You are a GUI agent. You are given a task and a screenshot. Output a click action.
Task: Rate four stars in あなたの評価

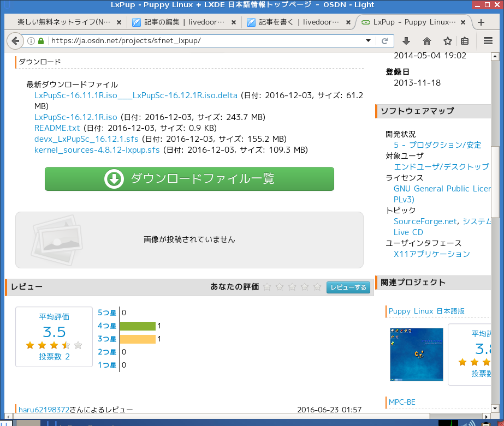[305, 287]
